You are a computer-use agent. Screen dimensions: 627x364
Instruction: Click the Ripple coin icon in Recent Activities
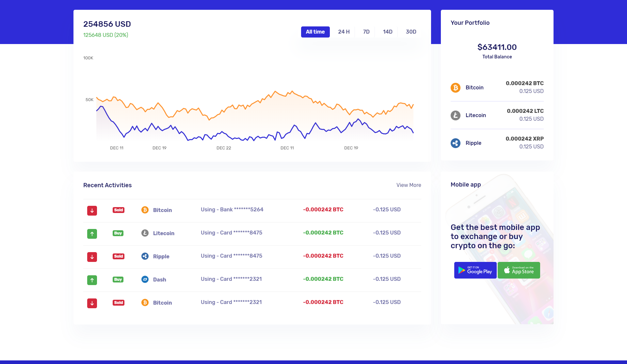(x=145, y=256)
